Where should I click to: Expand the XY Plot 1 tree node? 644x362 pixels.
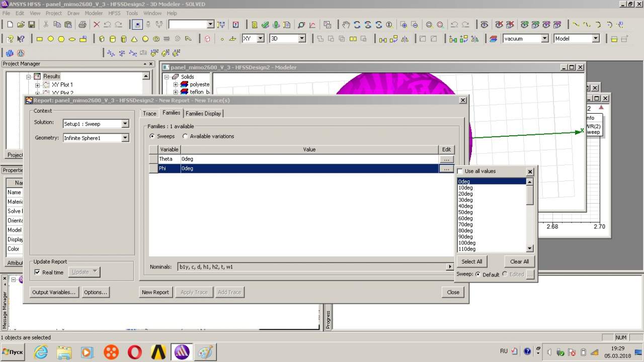click(37, 85)
